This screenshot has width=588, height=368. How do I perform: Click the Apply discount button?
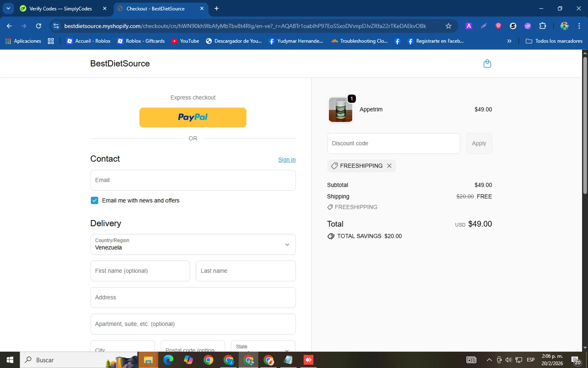click(479, 144)
